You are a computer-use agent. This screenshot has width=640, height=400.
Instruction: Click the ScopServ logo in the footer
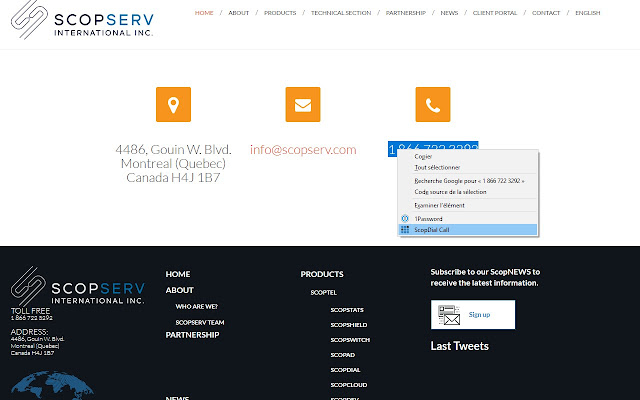tap(78, 286)
